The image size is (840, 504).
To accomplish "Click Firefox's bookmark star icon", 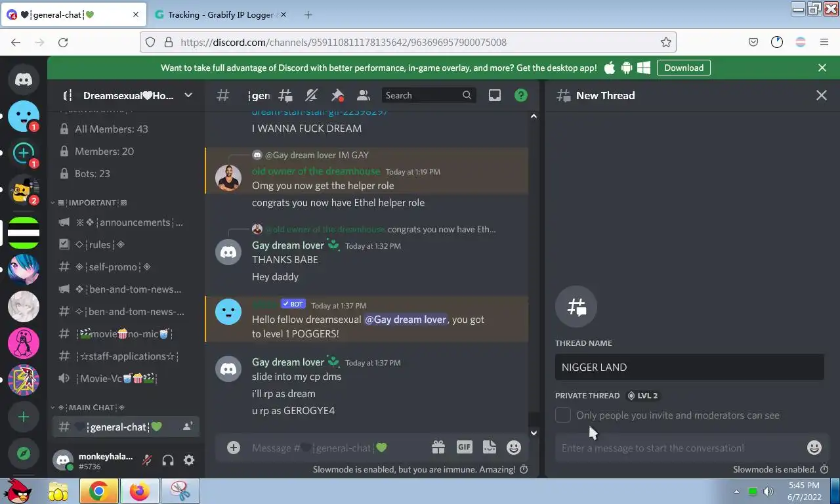I will click(x=666, y=42).
